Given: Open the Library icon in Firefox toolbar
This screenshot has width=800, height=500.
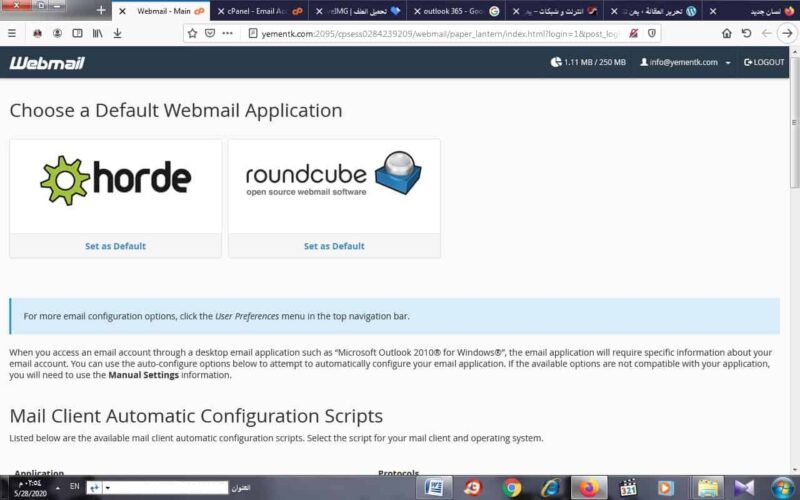Looking at the screenshot, I should click(x=97, y=33).
